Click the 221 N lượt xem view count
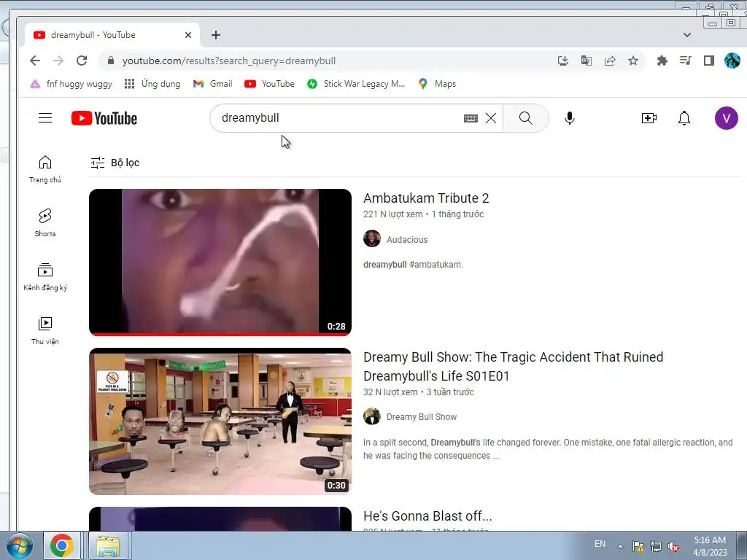 coord(392,214)
